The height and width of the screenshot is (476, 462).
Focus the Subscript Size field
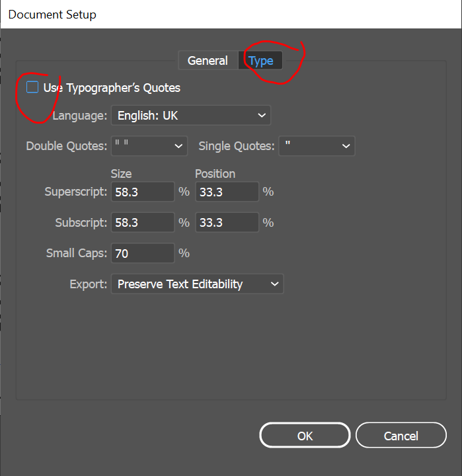pyautogui.click(x=143, y=223)
